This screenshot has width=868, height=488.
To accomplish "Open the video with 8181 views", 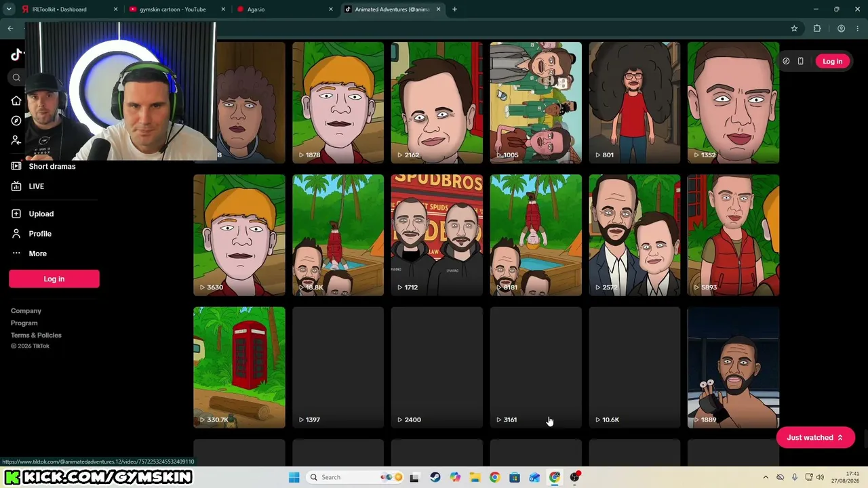I will pyautogui.click(x=536, y=235).
